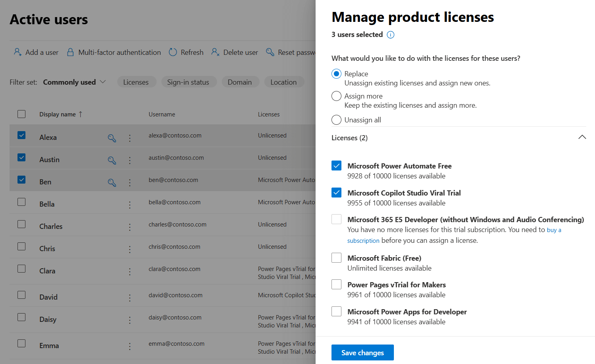
Task: Click the Save changes button
Action: [x=362, y=352]
